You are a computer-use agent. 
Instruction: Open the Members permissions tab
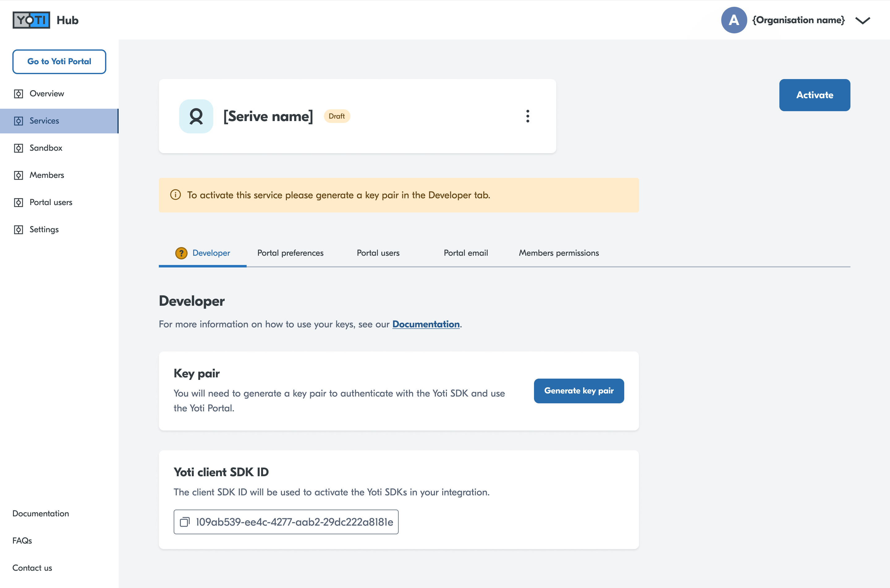pos(558,253)
